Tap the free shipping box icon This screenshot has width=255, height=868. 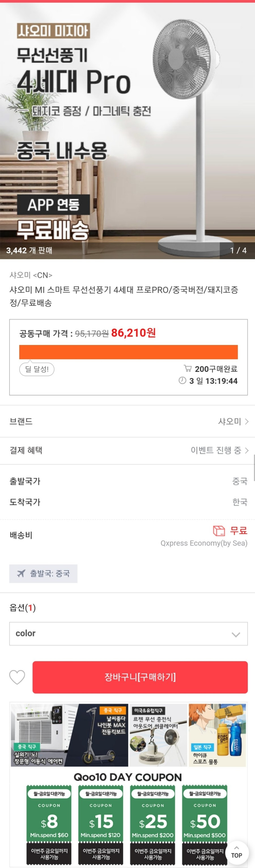(219, 531)
